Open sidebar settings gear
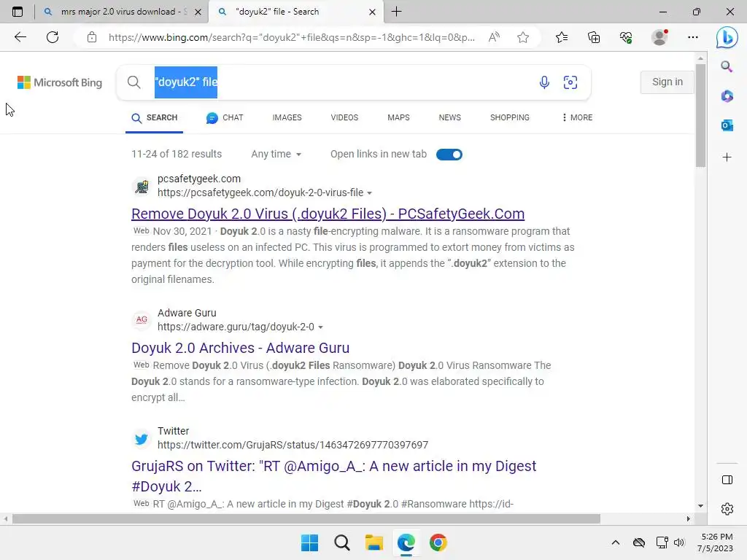Viewport: 747px width, 560px height. [727, 509]
